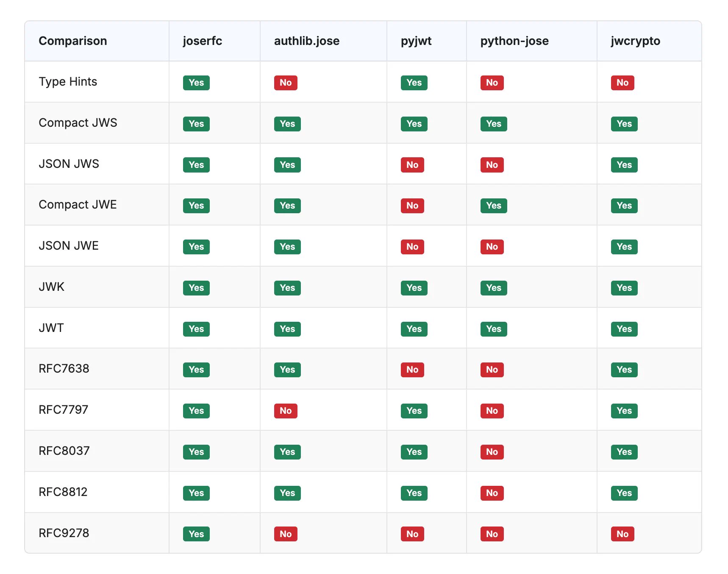
Task: Click the Yes badge for pyjwt Type Hints
Action: point(414,83)
